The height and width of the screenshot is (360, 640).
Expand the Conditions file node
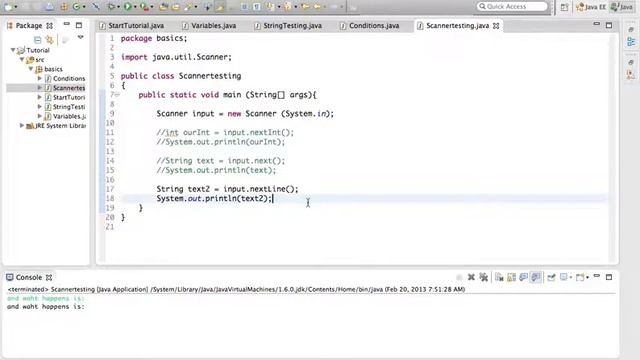pos(40,78)
